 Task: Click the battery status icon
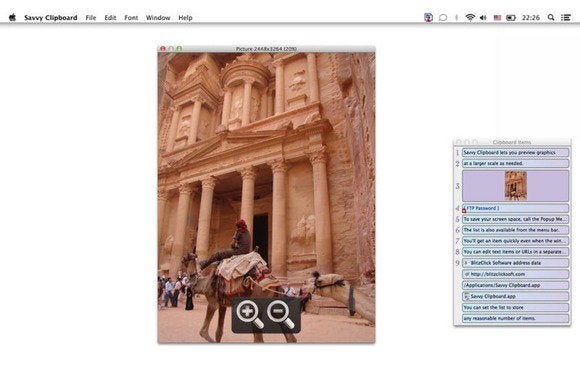point(511,17)
